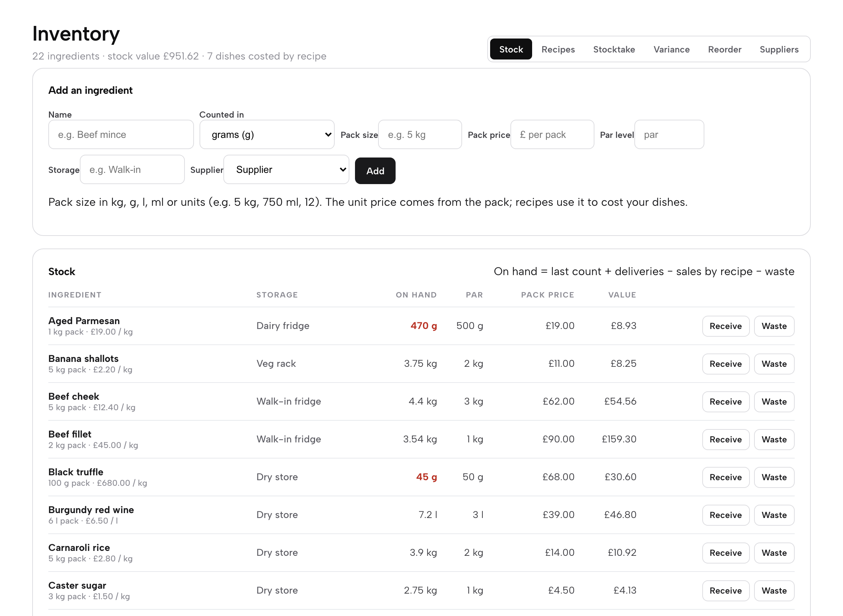Click the PACK PRICE column header
The image size is (843, 616).
tap(547, 295)
